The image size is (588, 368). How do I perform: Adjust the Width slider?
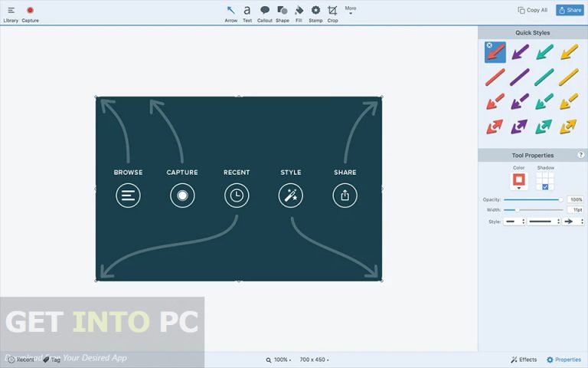pyautogui.click(x=533, y=210)
